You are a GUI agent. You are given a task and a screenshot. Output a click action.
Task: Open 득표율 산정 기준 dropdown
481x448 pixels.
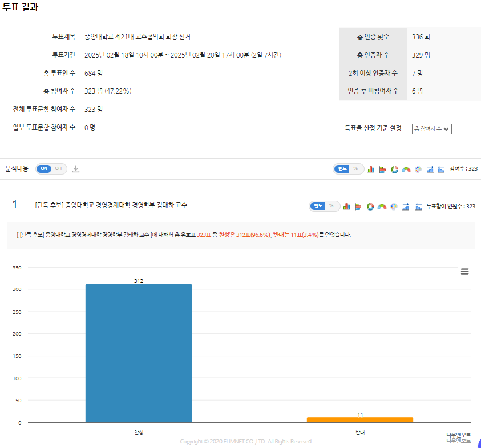pyautogui.click(x=431, y=129)
